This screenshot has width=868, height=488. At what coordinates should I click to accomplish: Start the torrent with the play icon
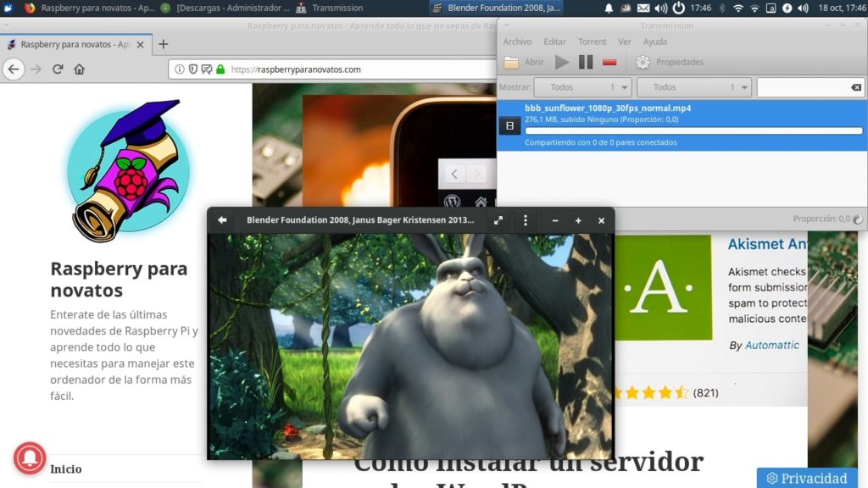click(x=562, y=62)
